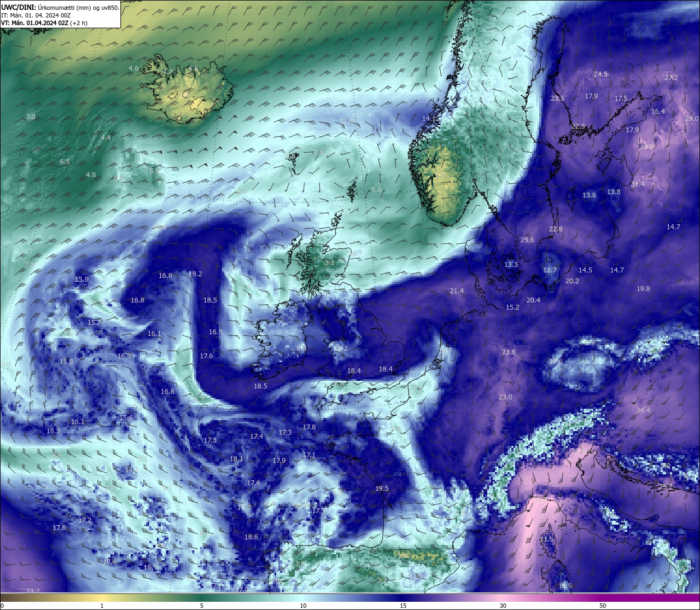Click the 14.1 value off Norway's coast

point(429,118)
